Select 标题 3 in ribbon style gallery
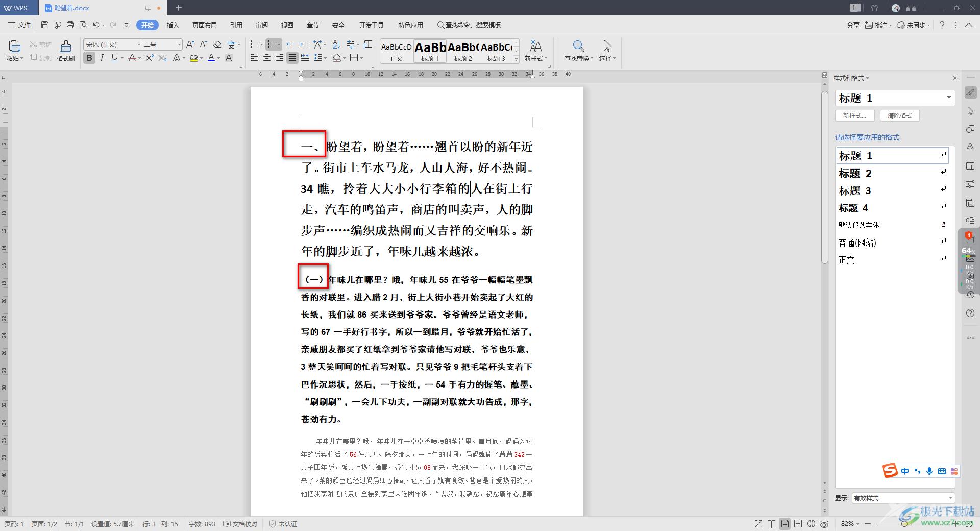This screenshot has width=980, height=531. pos(497,51)
